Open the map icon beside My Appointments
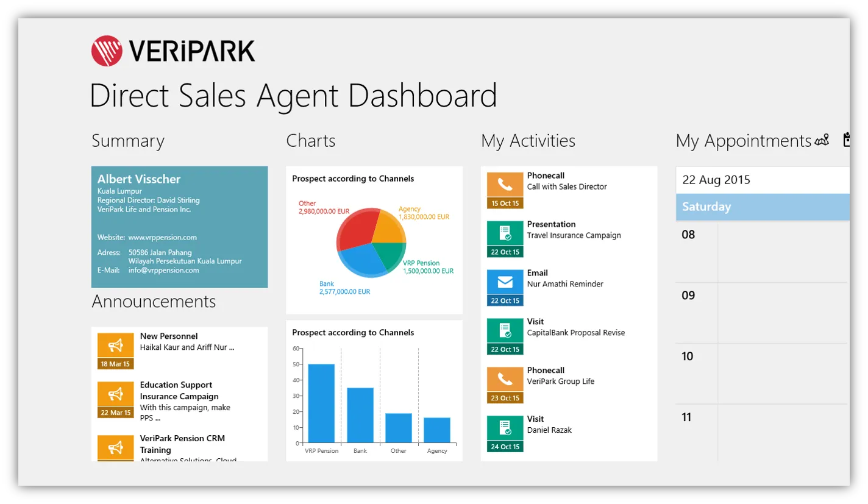The image size is (868, 504). pos(822,141)
